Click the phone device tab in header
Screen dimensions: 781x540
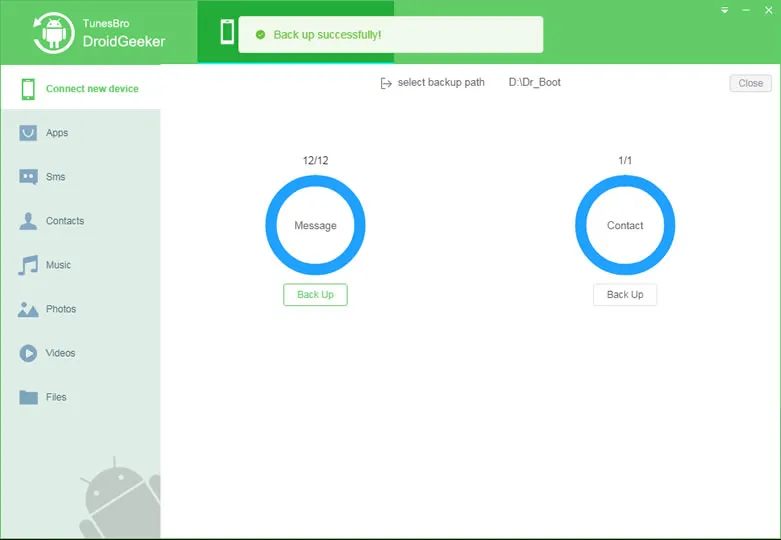[x=227, y=32]
